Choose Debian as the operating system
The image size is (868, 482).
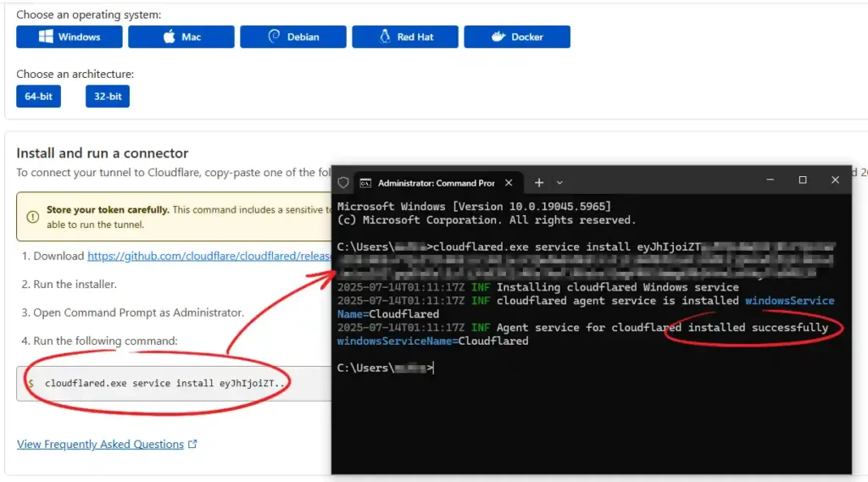point(292,36)
